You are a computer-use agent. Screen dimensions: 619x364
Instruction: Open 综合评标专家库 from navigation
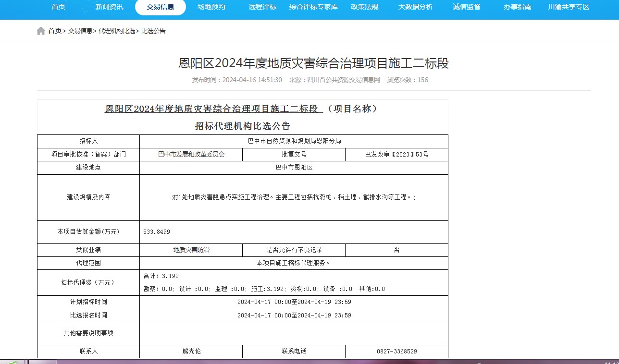pos(313,7)
